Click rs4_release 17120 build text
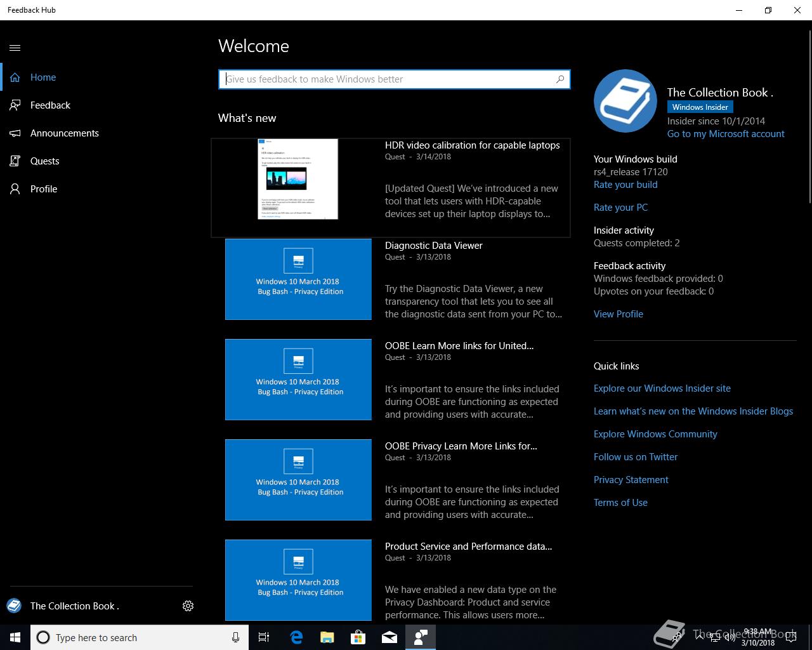Image resolution: width=812 pixels, height=650 pixels. pyautogui.click(x=631, y=172)
